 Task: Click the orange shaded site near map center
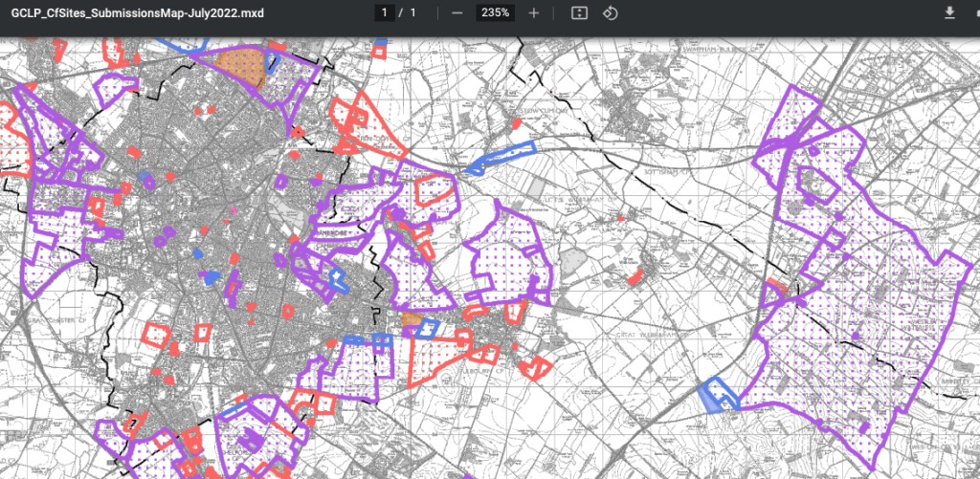pyautogui.click(x=412, y=322)
